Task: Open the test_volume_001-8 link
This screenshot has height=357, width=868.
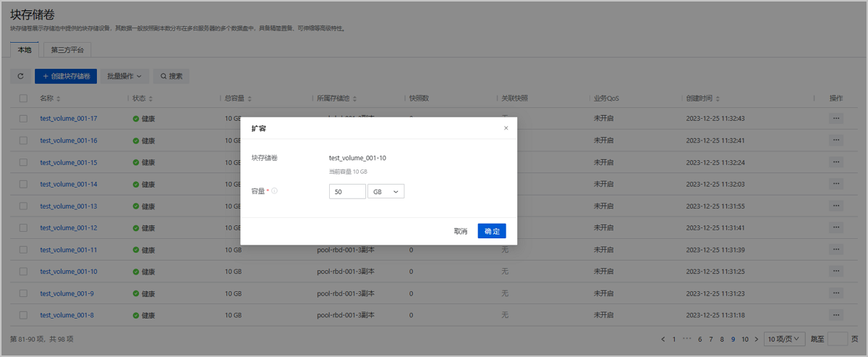Action: [x=67, y=315]
